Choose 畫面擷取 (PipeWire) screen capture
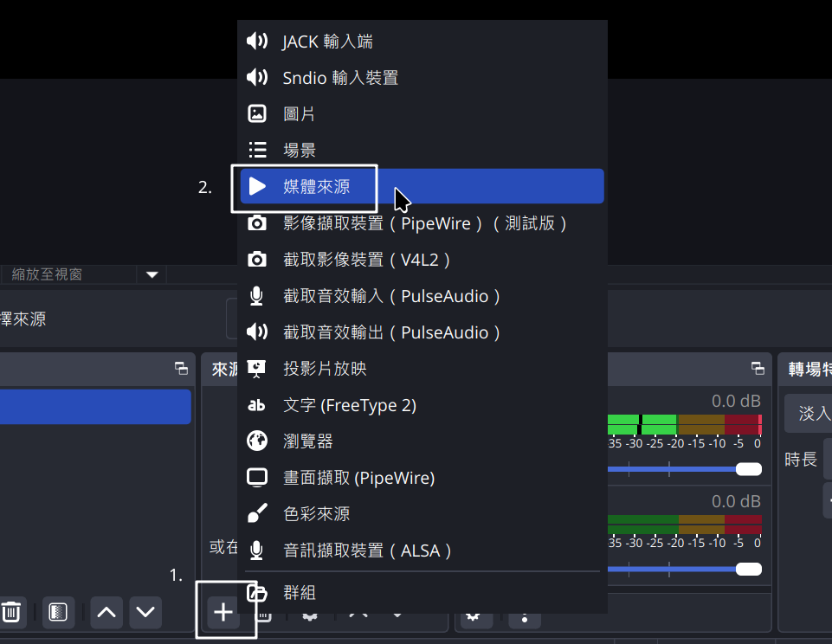 click(x=422, y=478)
